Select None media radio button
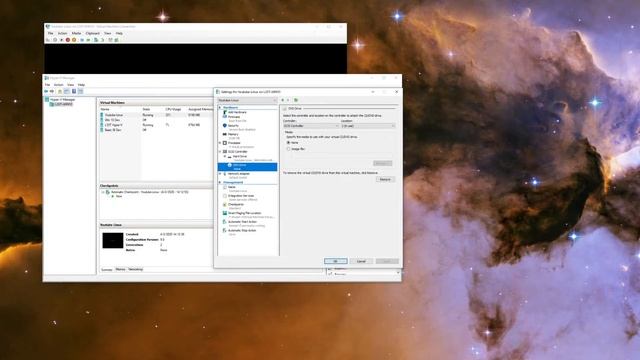Image resolution: width=640 pixels, height=360 pixels. click(x=288, y=143)
